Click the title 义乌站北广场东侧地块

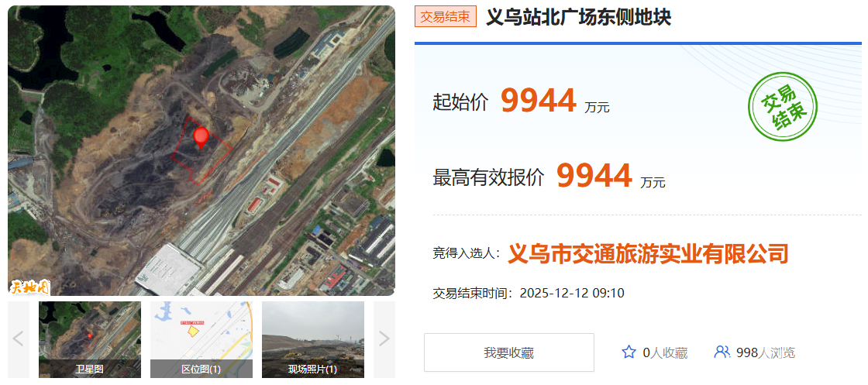(x=578, y=17)
